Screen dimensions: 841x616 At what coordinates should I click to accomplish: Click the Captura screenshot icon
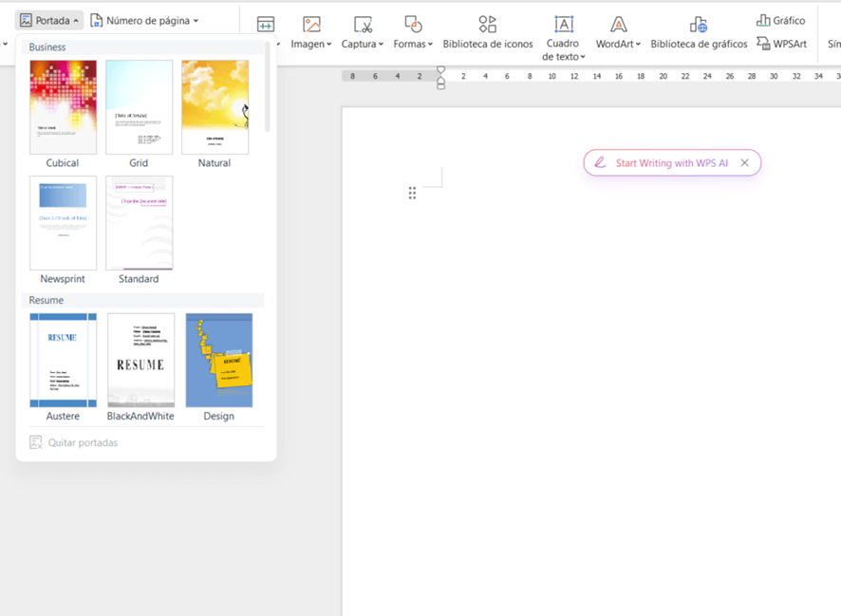(x=363, y=25)
